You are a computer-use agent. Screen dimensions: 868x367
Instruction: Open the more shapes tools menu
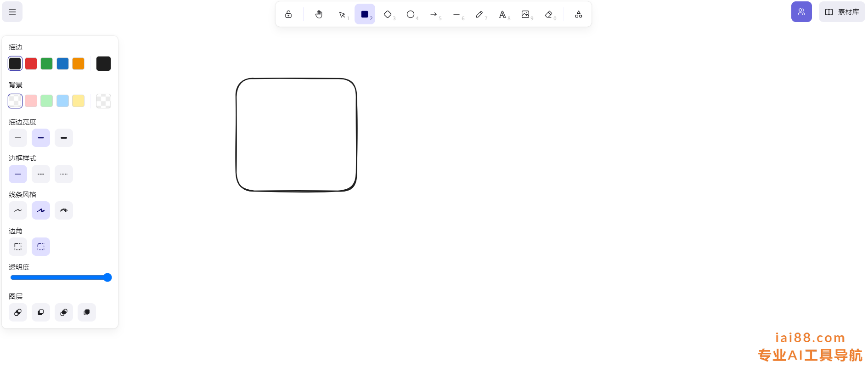[579, 14]
